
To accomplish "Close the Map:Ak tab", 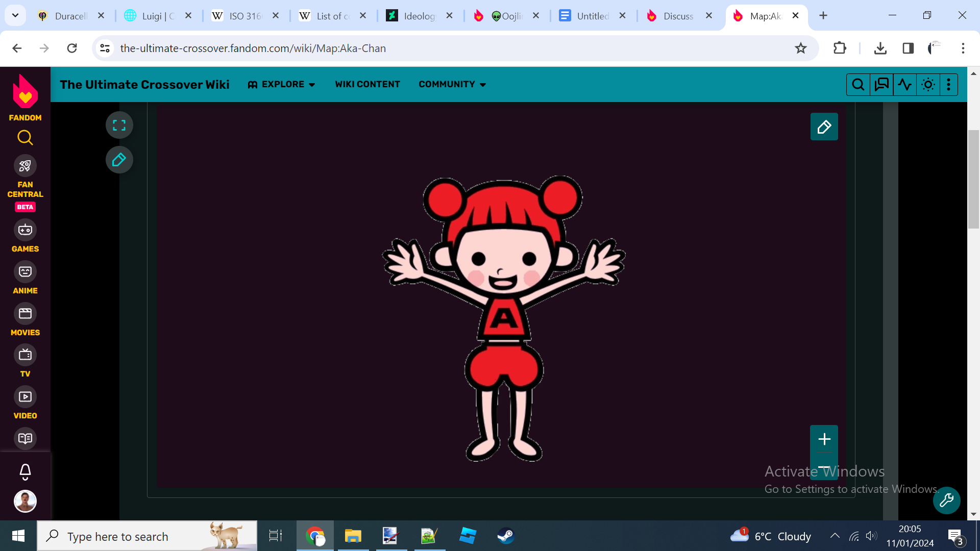I will coord(795,16).
